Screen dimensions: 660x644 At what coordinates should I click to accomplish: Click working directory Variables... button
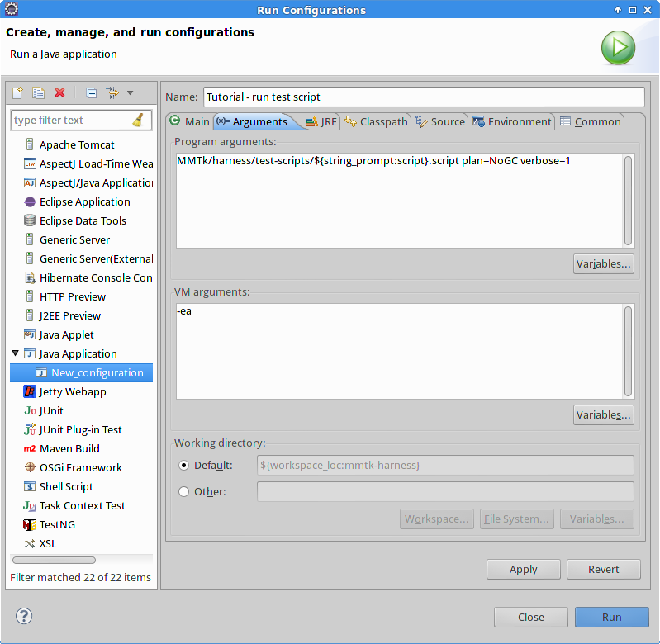597,519
